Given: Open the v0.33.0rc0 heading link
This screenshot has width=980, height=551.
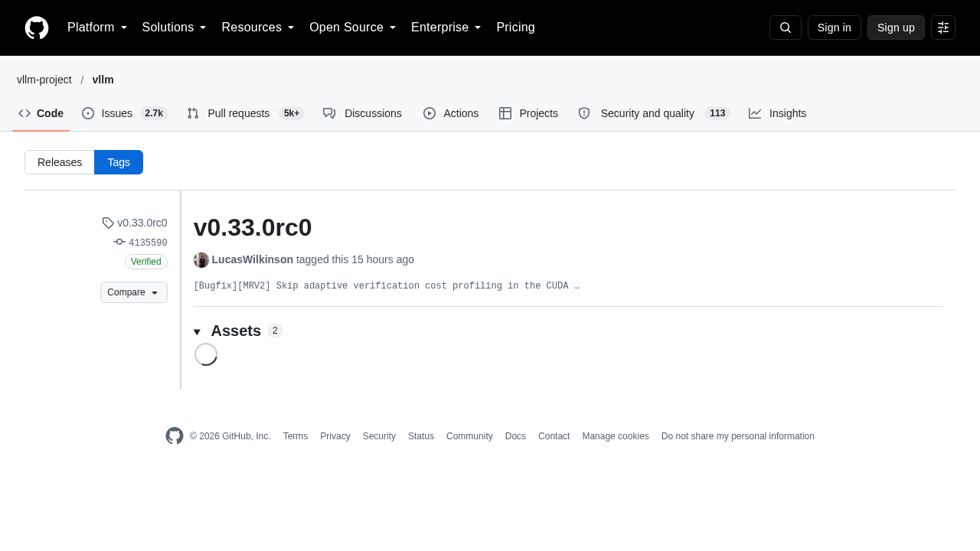Looking at the screenshot, I should coord(253,228).
